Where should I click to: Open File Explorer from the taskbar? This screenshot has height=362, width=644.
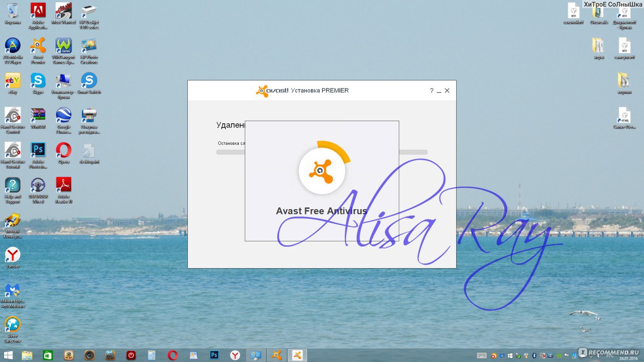(x=27, y=356)
